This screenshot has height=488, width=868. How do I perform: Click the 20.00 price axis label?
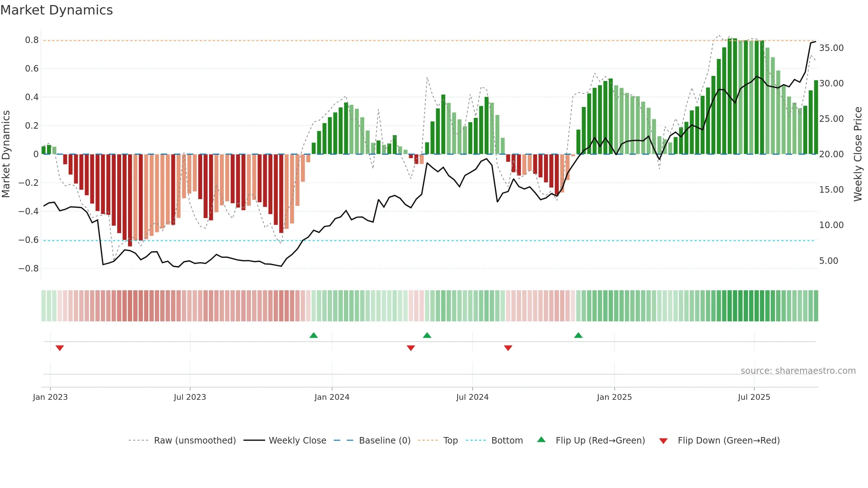tap(831, 154)
